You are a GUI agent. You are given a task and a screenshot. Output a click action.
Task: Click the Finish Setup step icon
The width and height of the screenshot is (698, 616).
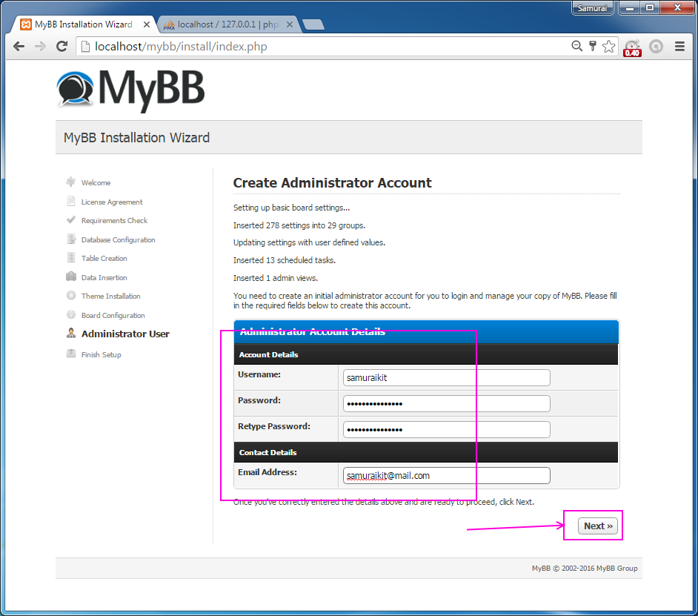[x=71, y=354]
